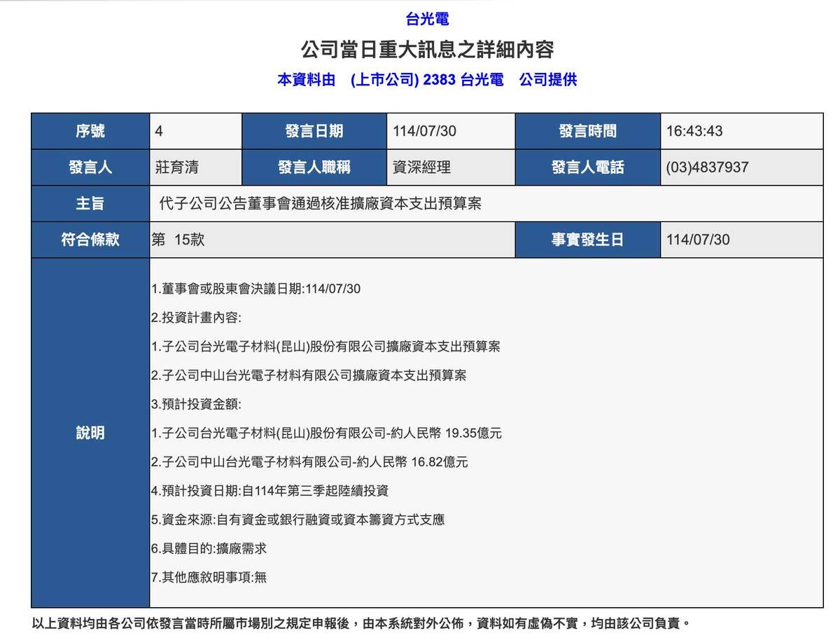Screen dimensions: 840x640
Task: Select the 發言時間 header cell
Action: [x=587, y=131]
